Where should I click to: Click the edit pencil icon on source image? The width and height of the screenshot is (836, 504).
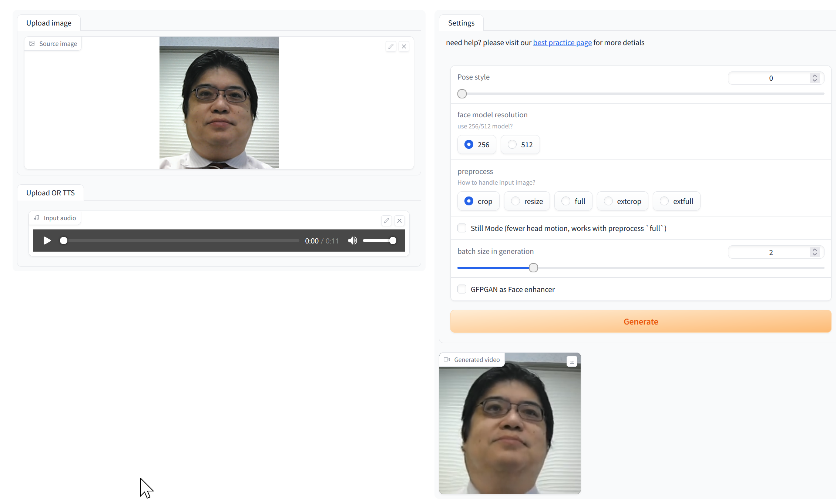[x=391, y=47]
